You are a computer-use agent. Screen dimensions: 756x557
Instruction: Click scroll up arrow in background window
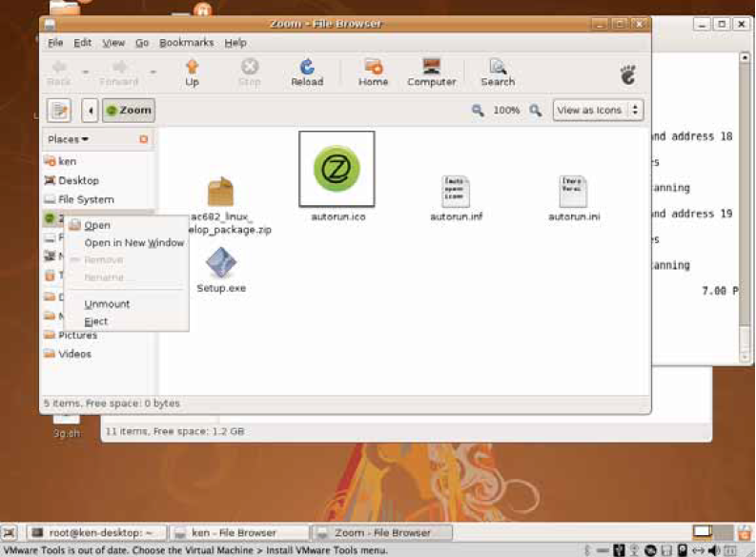click(x=745, y=57)
